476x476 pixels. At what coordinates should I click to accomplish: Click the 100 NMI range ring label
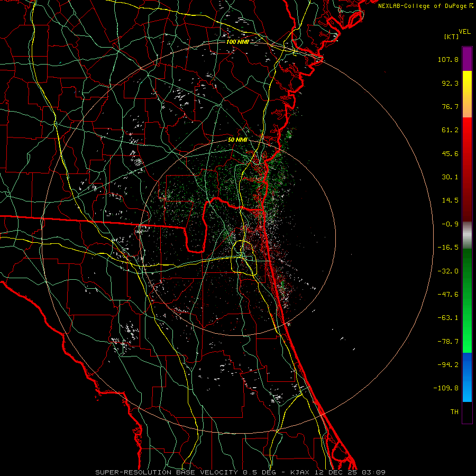pos(237,42)
